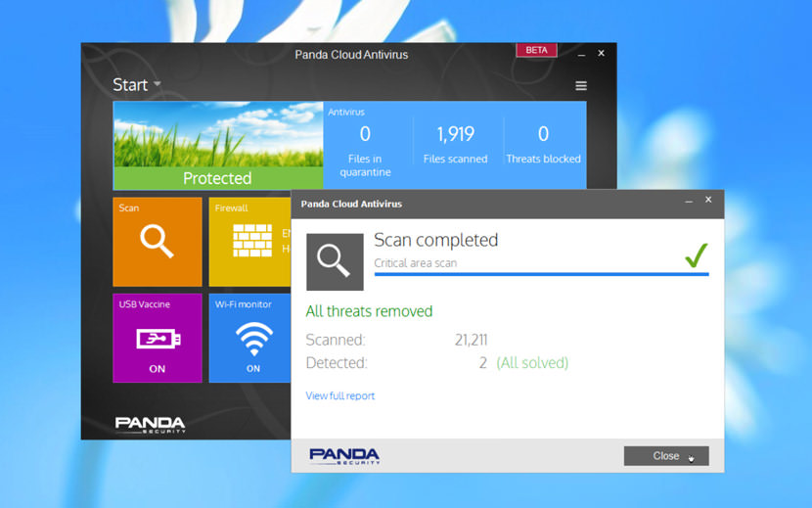812x508 pixels.
Task: Click the green checkmark in scan dialog
Action: [696, 255]
